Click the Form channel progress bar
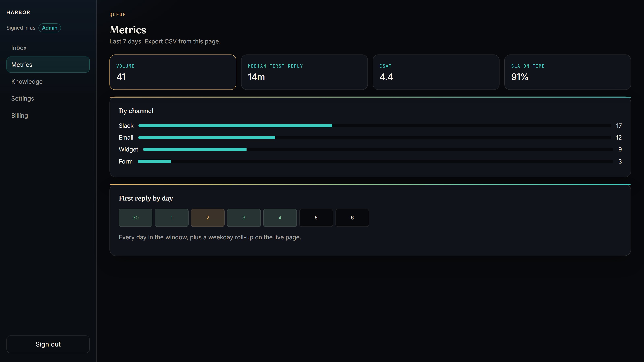The image size is (644, 362). click(376, 161)
